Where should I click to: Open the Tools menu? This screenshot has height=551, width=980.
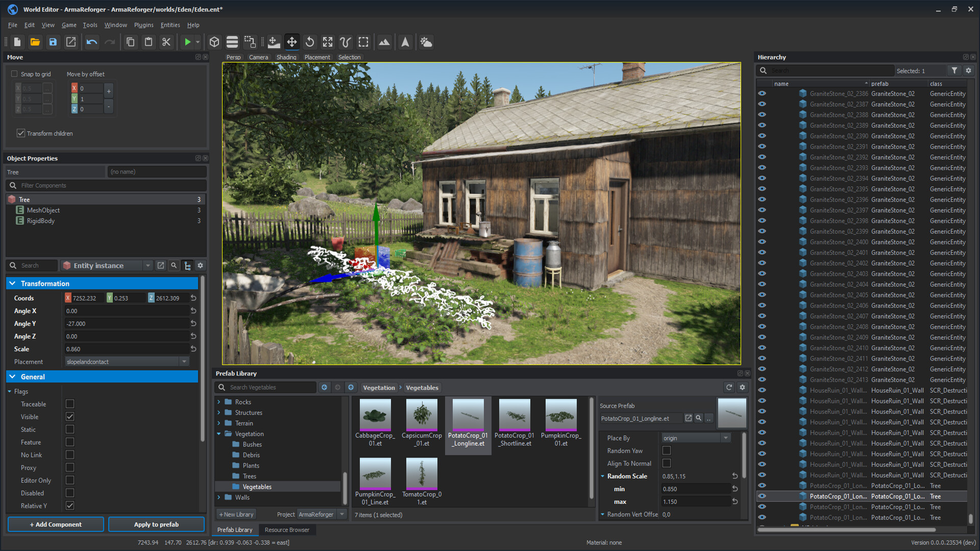(x=90, y=24)
